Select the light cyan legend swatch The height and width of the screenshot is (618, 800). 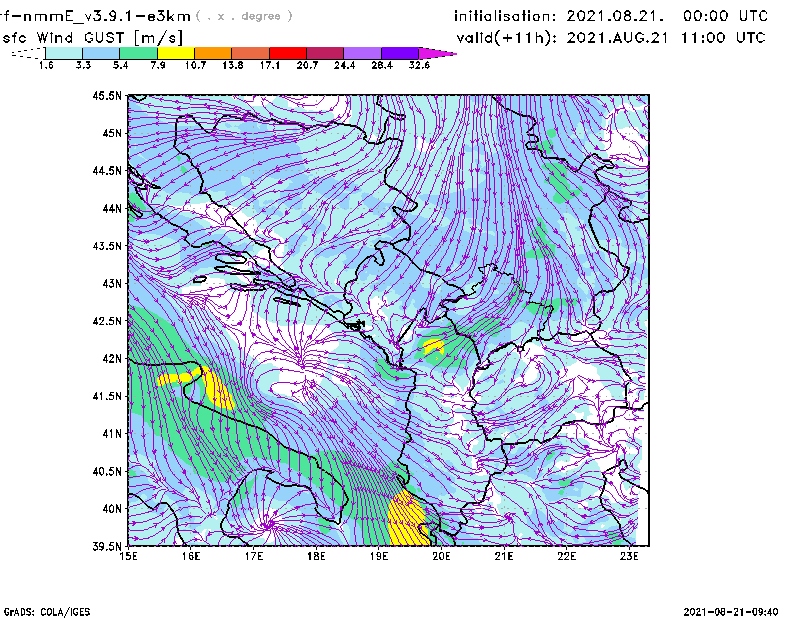pyautogui.click(x=63, y=53)
